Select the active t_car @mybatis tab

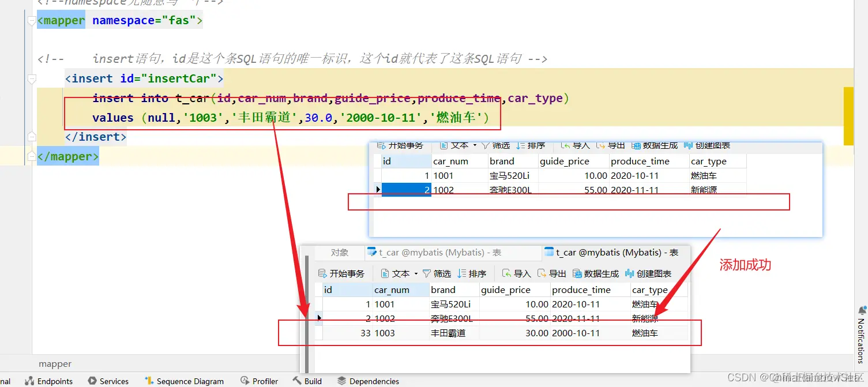[x=615, y=253]
